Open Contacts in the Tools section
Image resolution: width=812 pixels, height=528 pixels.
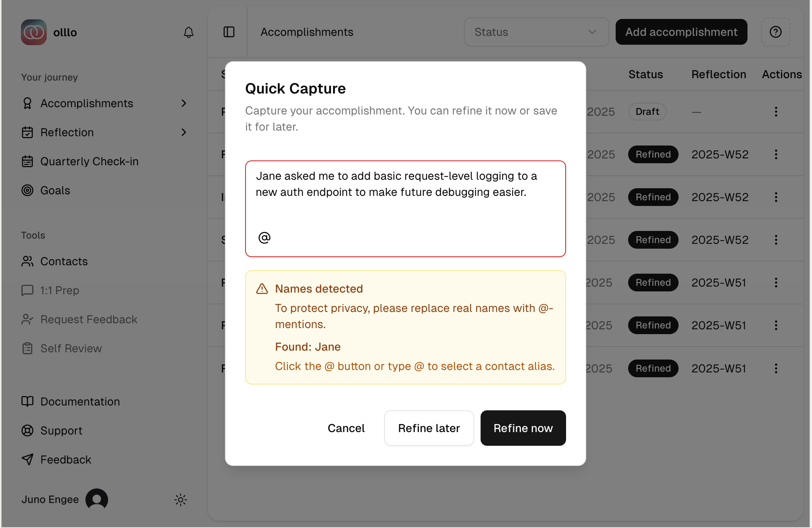tap(64, 262)
